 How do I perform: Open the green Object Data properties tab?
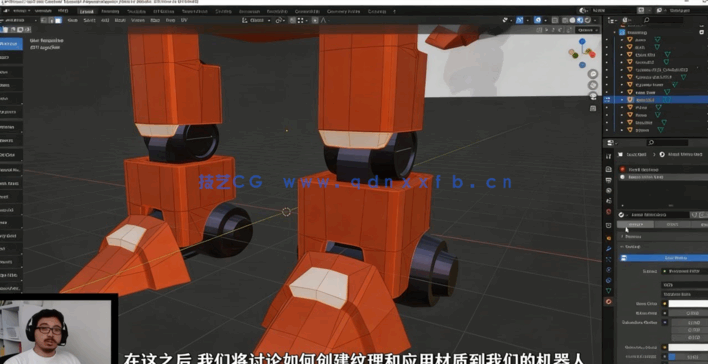tap(608, 290)
